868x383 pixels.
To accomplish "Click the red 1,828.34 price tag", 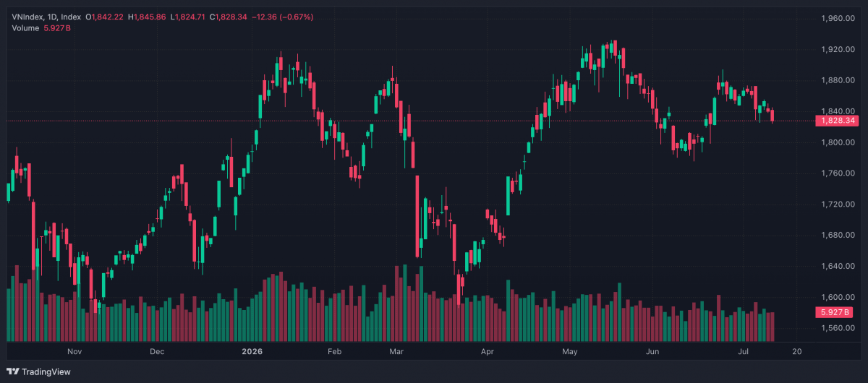I will point(836,121).
